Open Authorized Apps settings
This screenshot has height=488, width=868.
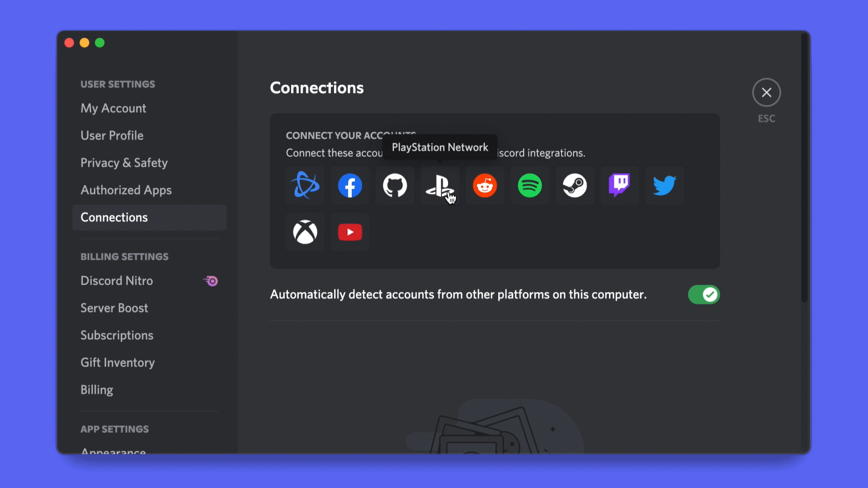point(126,190)
